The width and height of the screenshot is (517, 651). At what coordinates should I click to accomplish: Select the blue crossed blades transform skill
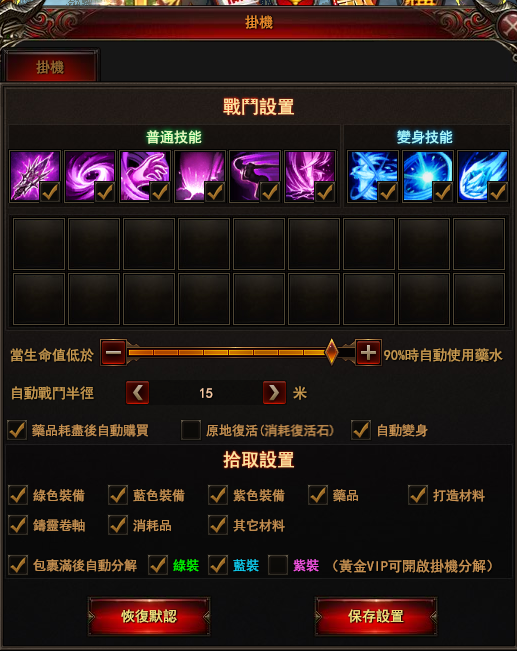coord(373,176)
